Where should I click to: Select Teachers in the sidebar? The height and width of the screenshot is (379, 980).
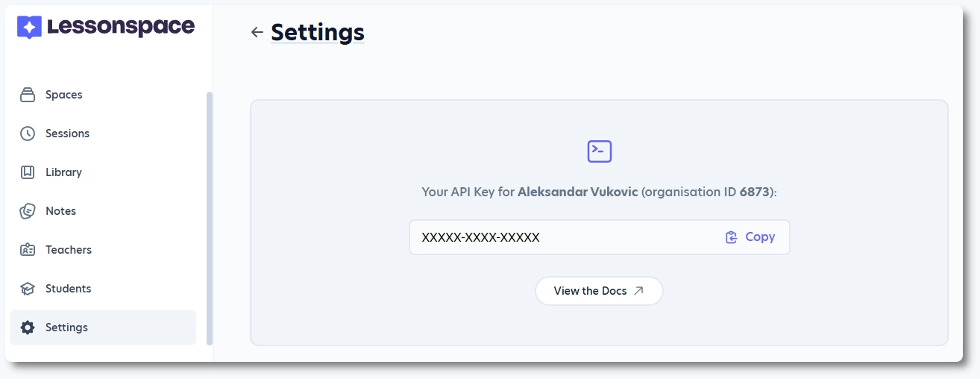click(x=68, y=250)
